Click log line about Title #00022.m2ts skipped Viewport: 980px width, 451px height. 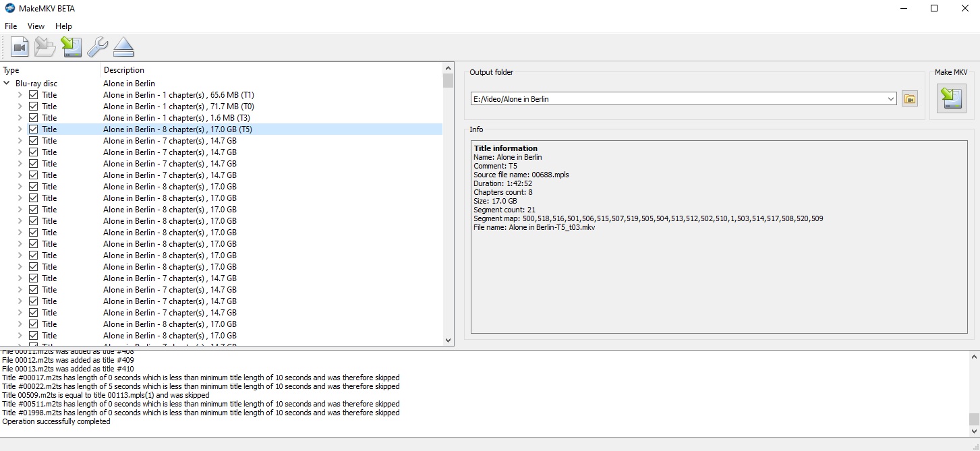pyautogui.click(x=201, y=386)
